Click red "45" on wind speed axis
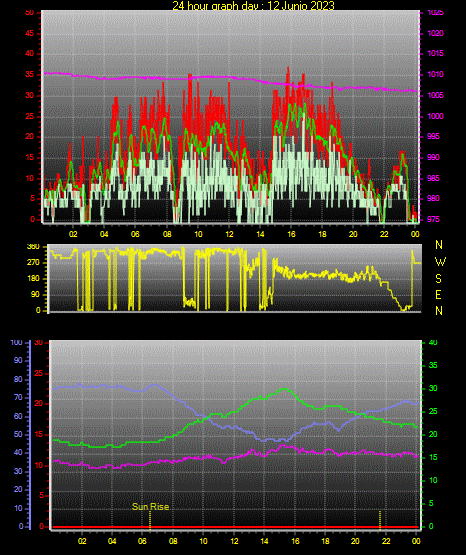Viewport: 466px width, 555px height. tap(30, 34)
